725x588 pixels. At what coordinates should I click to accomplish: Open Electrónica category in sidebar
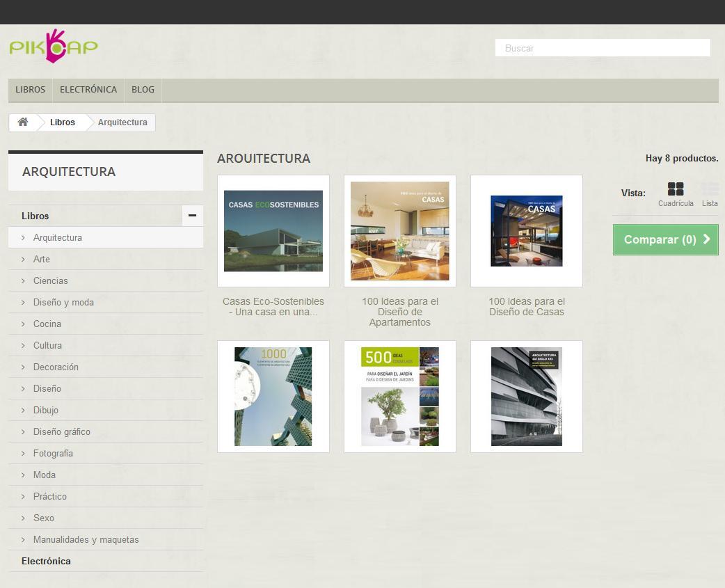click(46, 561)
